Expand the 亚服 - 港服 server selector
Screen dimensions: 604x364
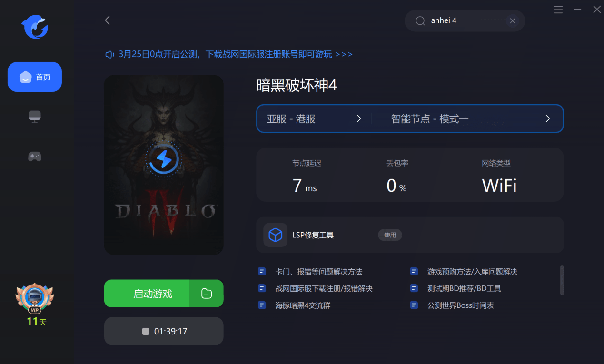(314, 119)
